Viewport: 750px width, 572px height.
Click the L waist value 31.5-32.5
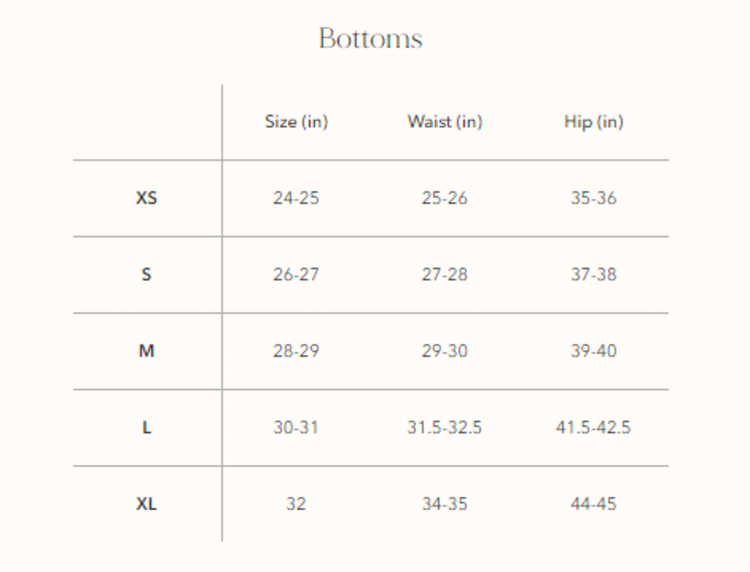tap(444, 427)
